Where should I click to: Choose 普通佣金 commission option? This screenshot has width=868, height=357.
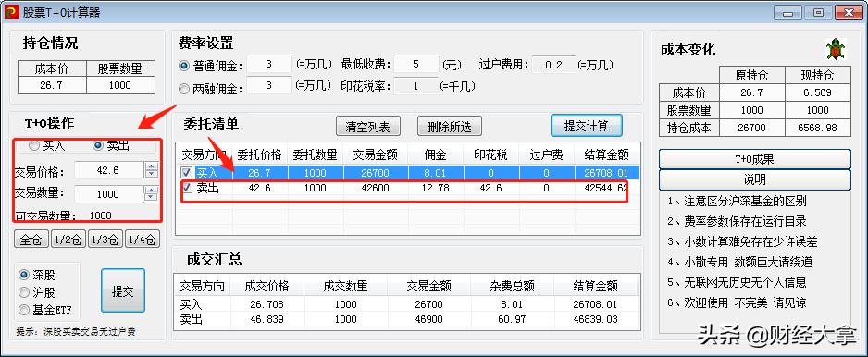pos(184,66)
